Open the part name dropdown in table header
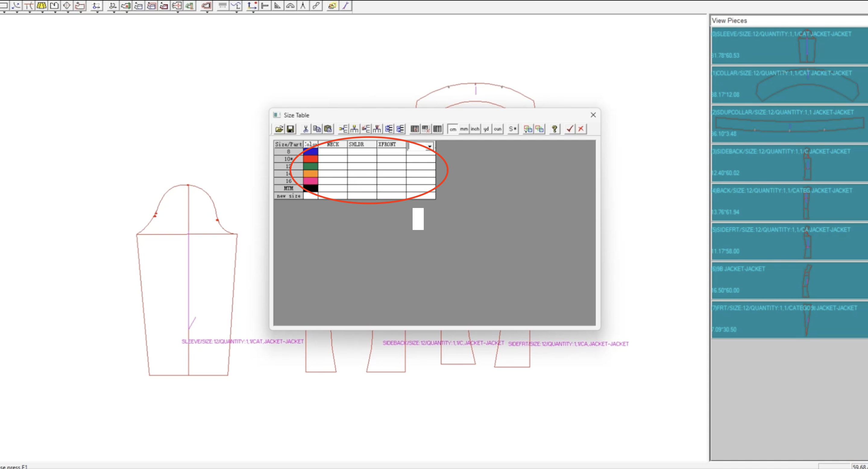This screenshot has height=469, width=868. coord(429,146)
